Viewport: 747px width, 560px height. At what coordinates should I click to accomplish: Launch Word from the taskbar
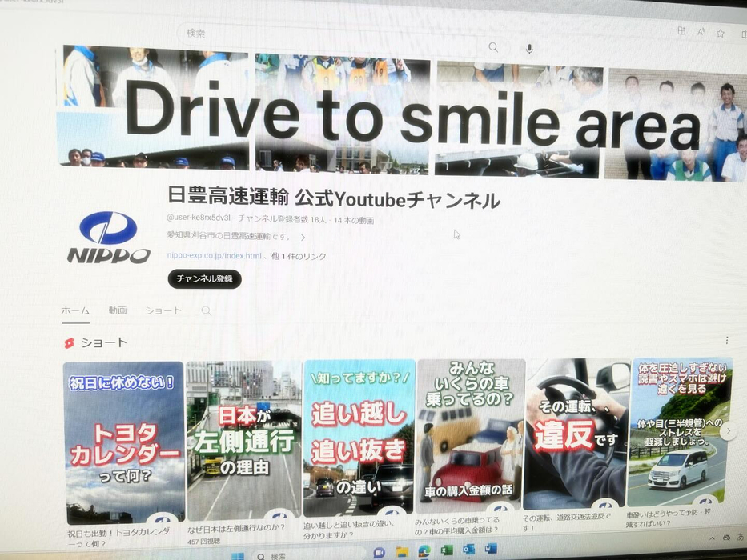490,549
